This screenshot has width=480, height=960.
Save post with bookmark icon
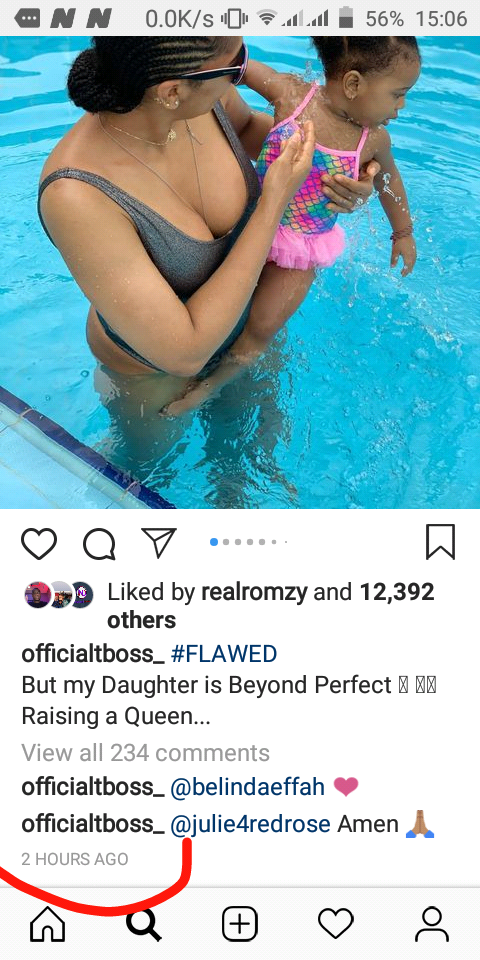[441, 542]
